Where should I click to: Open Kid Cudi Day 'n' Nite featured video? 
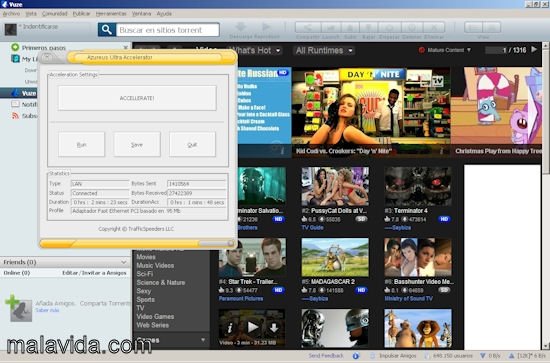coord(371,112)
